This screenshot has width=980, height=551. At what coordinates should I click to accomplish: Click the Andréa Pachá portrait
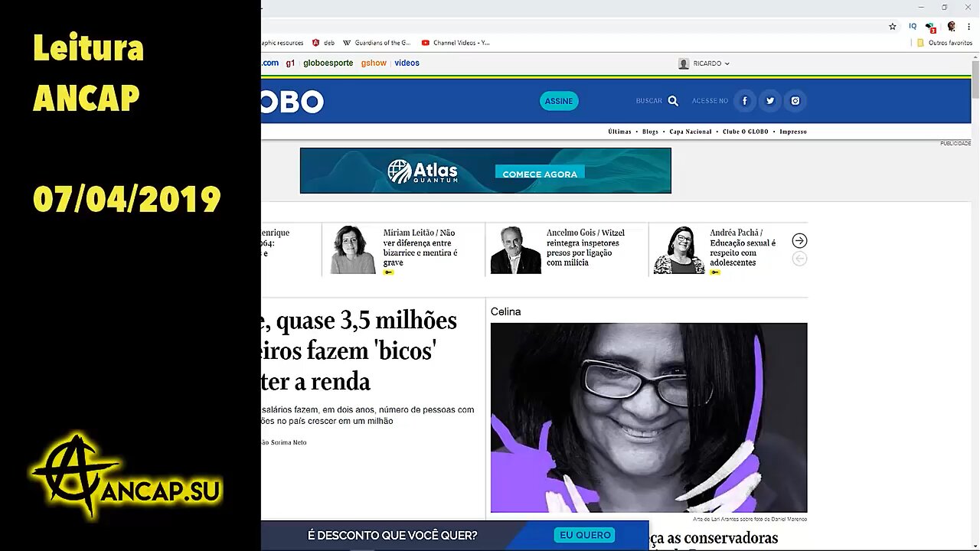pos(679,249)
